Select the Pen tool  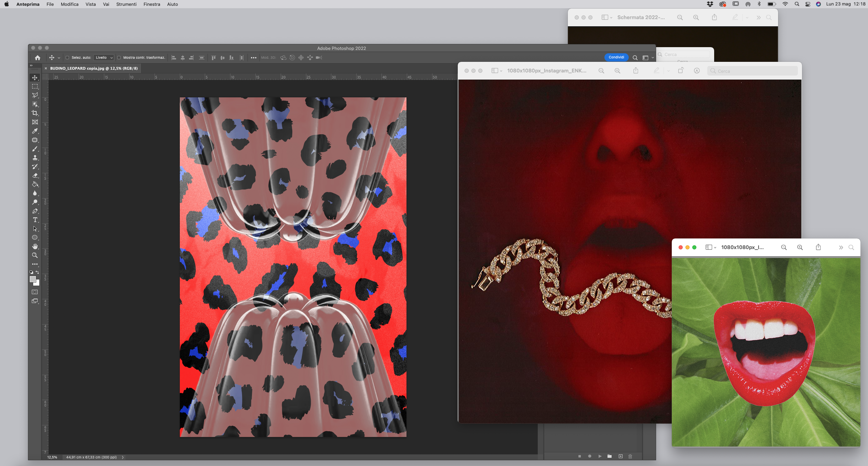pos(35,211)
